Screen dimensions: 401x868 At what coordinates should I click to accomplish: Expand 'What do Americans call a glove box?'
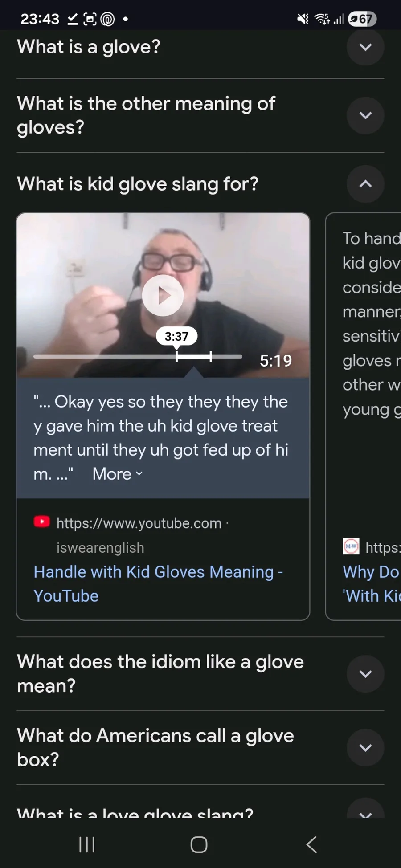[x=365, y=748]
